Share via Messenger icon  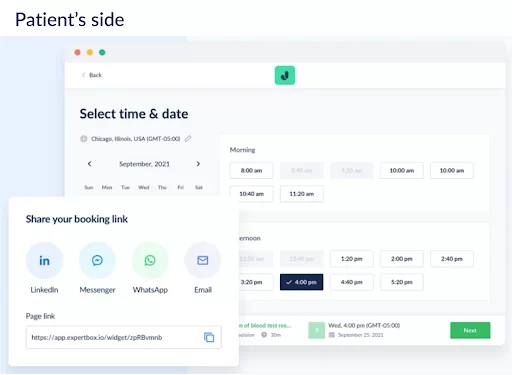(97, 260)
